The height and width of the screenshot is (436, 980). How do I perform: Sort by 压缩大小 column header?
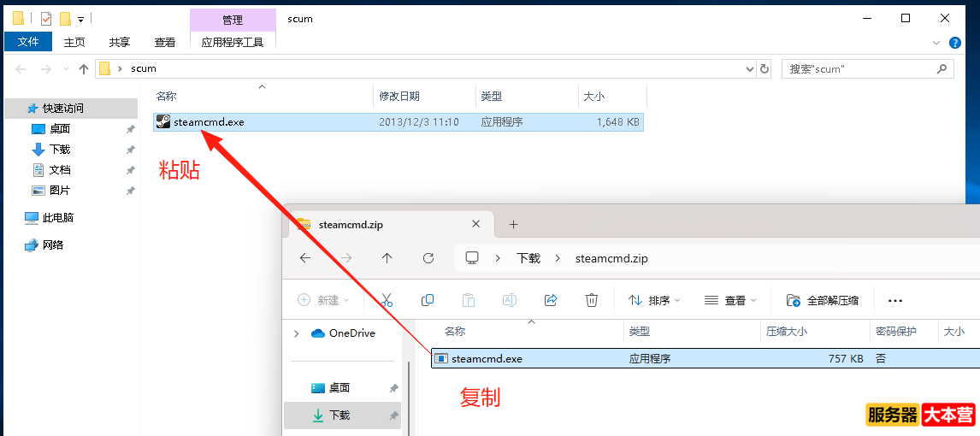(786, 332)
